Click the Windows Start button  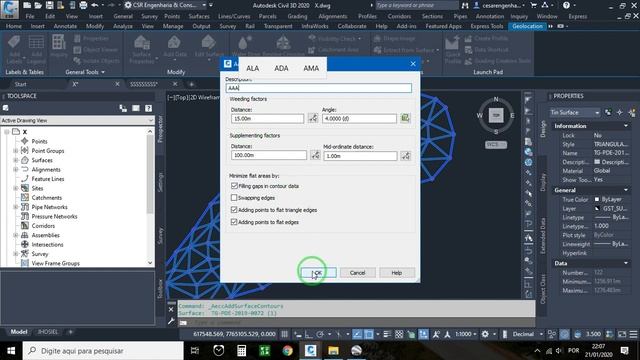[x=11, y=351]
